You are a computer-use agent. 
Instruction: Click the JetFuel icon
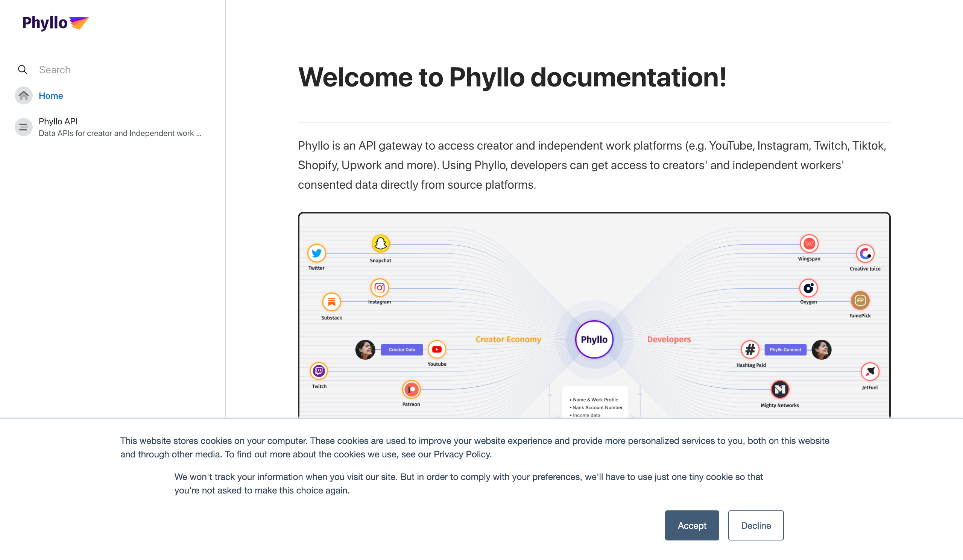(x=870, y=372)
